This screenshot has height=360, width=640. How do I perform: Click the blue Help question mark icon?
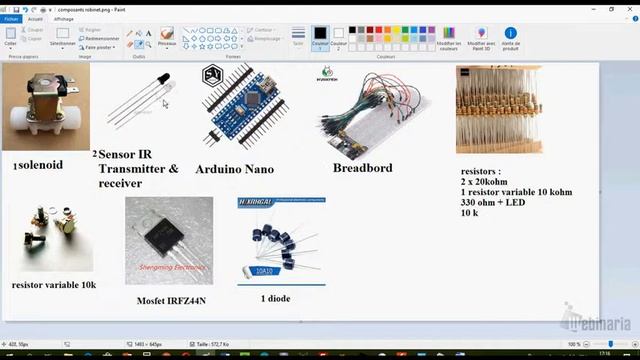coord(635,19)
